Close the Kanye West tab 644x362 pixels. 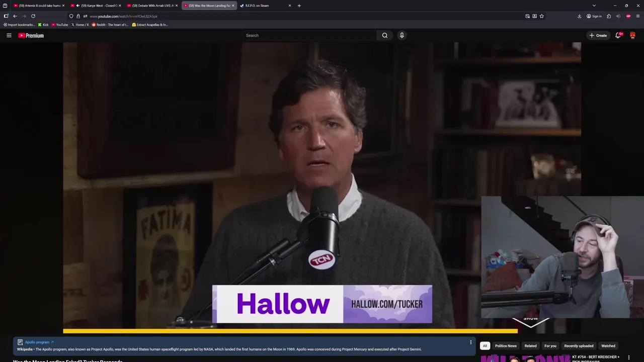coord(120,6)
